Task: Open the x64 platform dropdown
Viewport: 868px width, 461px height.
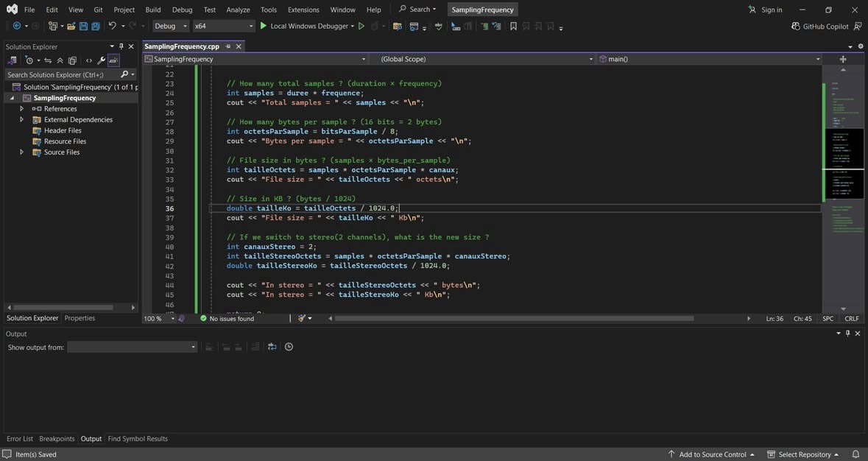Action: point(223,26)
